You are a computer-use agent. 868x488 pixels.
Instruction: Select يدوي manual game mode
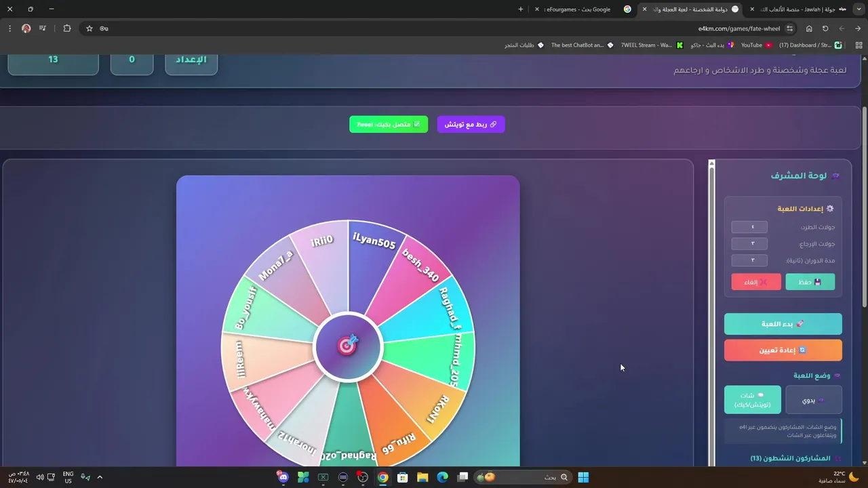click(814, 401)
